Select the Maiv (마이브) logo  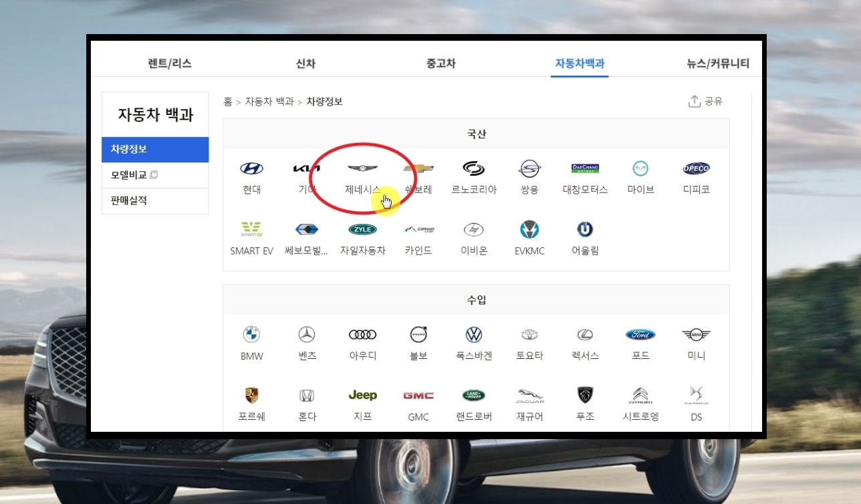640,168
